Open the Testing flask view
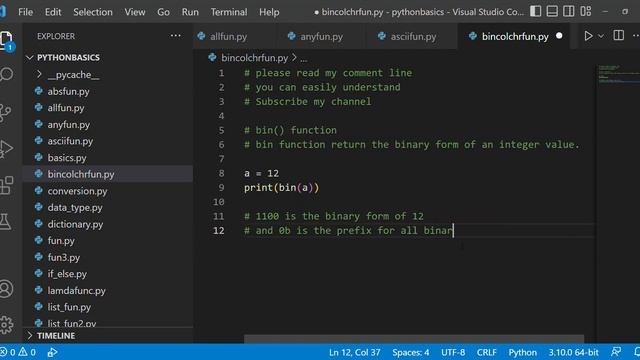The height and width of the screenshot is (360, 640). pos(5,221)
